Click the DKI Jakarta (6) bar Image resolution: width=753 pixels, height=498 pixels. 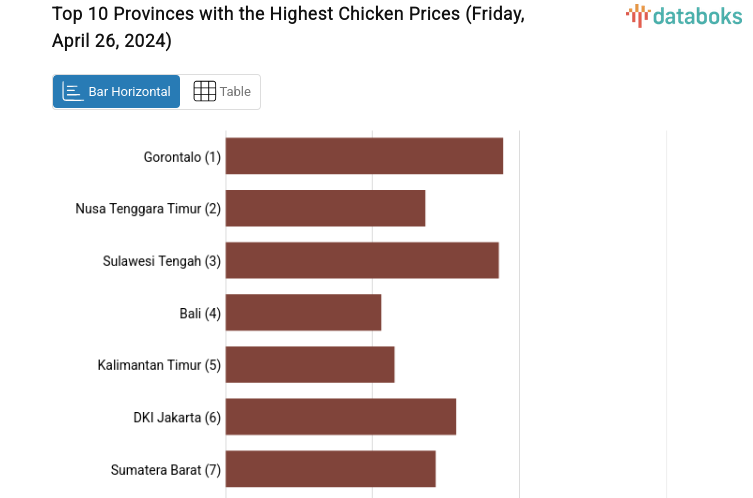click(341, 417)
